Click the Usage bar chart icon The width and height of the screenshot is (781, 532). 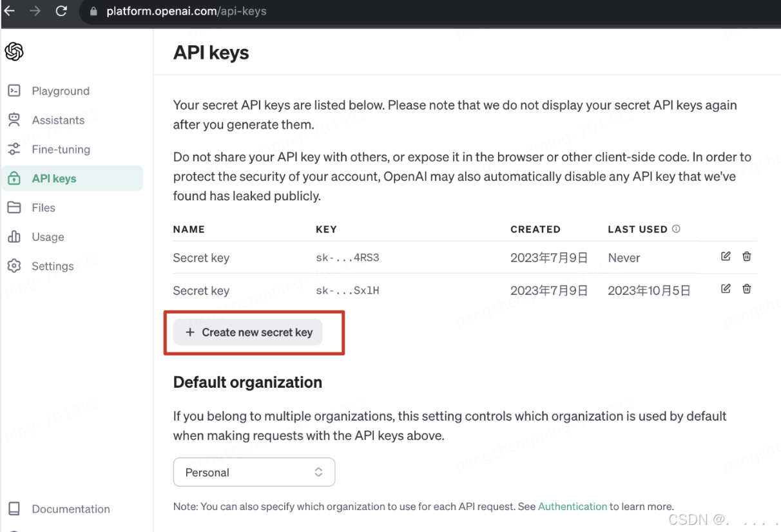tap(14, 236)
